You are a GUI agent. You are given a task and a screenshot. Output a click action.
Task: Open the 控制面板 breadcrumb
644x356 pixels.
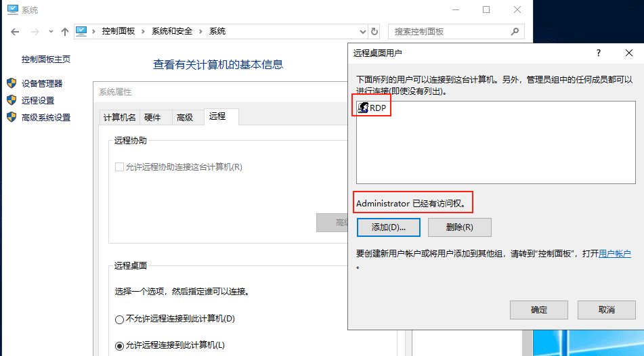[x=119, y=31]
